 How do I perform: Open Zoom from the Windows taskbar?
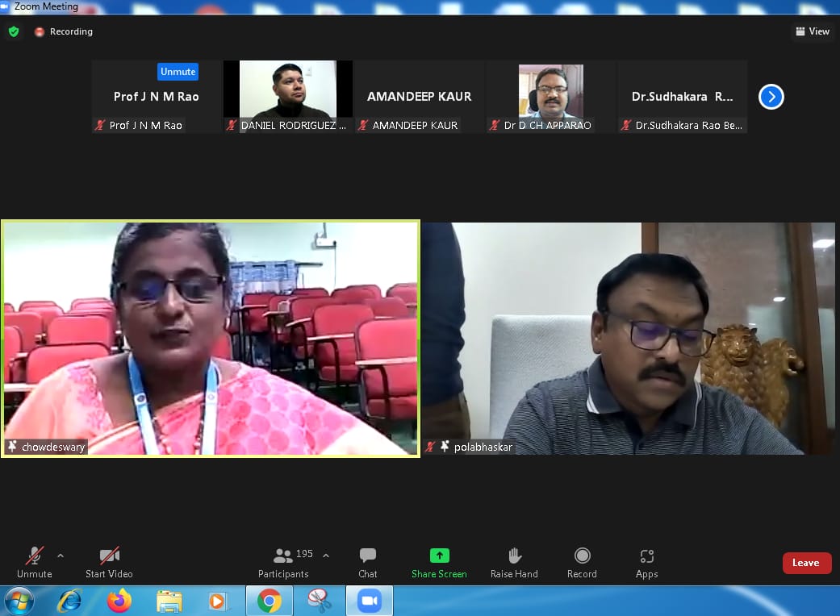tap(369, 601)
